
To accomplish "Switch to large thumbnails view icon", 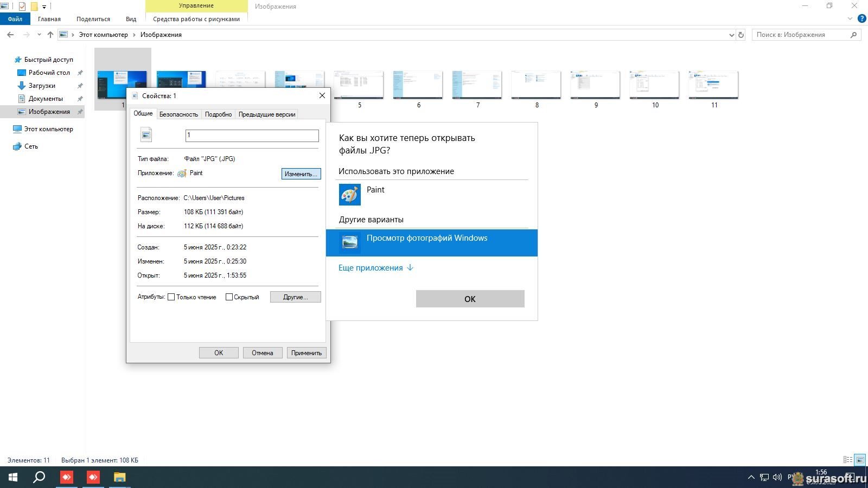I will [860, 460].
